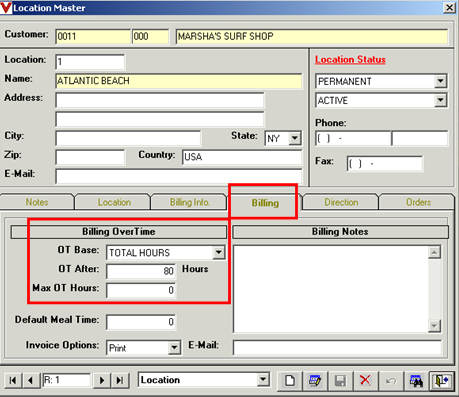The image size is (459, 397).
Task: Expand the State NY dropdown
Action: pyautogui.click(x=295, y=138)
